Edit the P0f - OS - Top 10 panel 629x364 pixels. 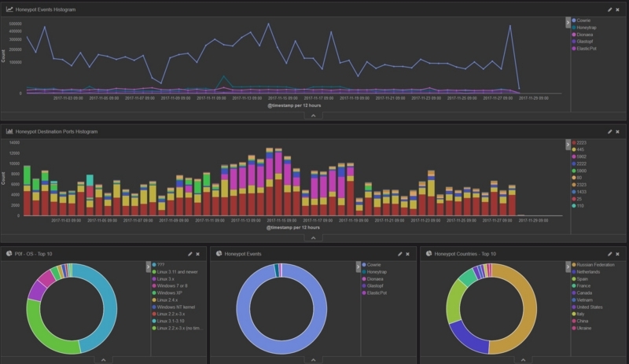(190, 254)
